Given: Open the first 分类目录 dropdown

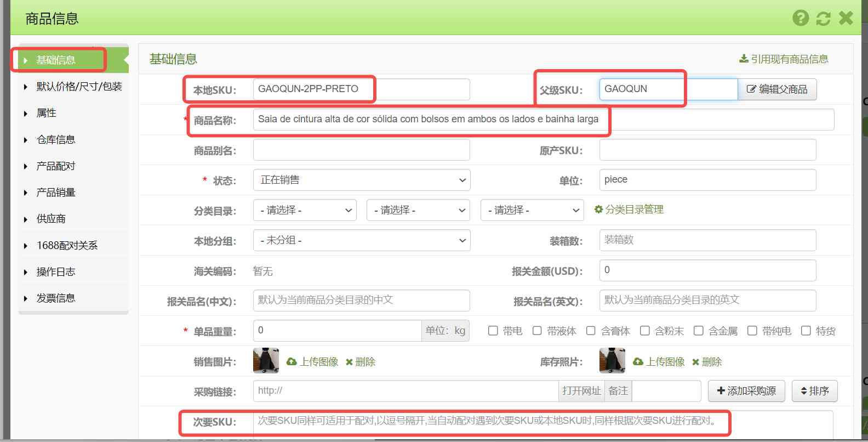Looking at the screenshot, I should (x=305, y=210).
